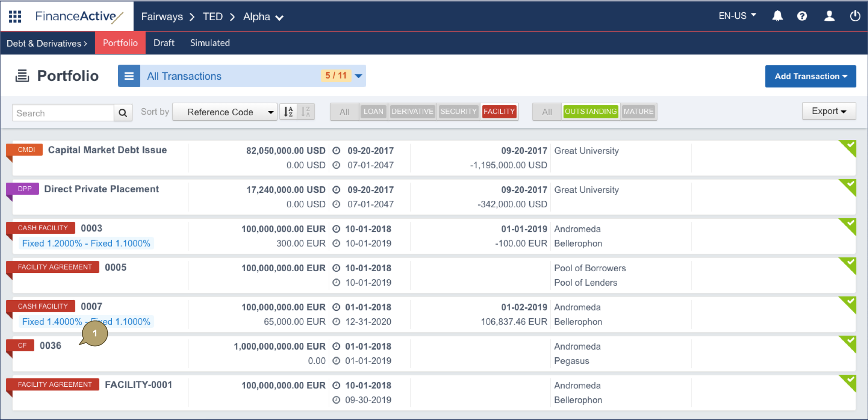Open the user profile icon
868x420 pixels.
[829, 16]
